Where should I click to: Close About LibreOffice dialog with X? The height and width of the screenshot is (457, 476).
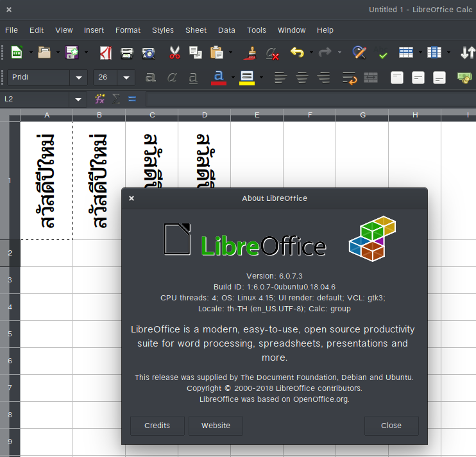pos(132,198)
